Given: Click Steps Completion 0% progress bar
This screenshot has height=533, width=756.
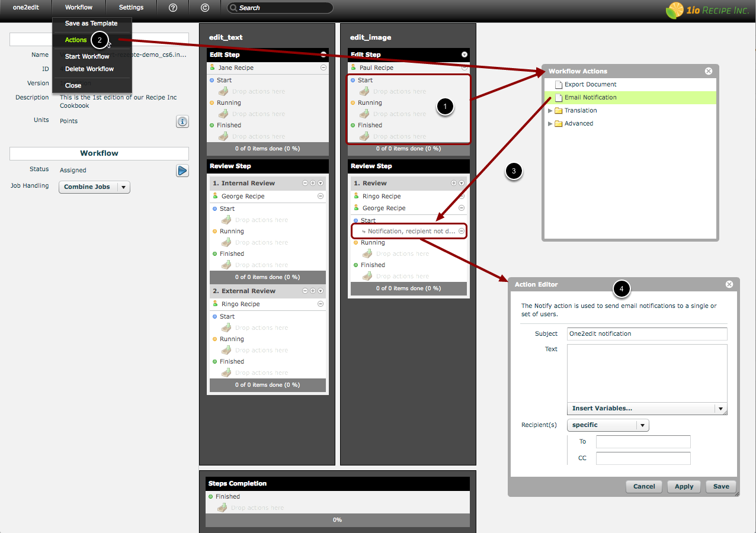Looking at the screenshot, I should coord(338,520).
